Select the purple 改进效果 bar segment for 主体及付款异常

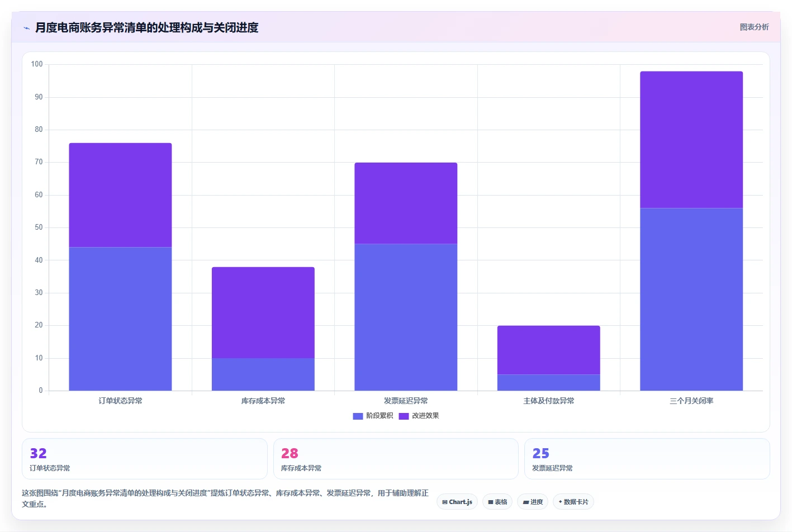(x=549, y=350)
